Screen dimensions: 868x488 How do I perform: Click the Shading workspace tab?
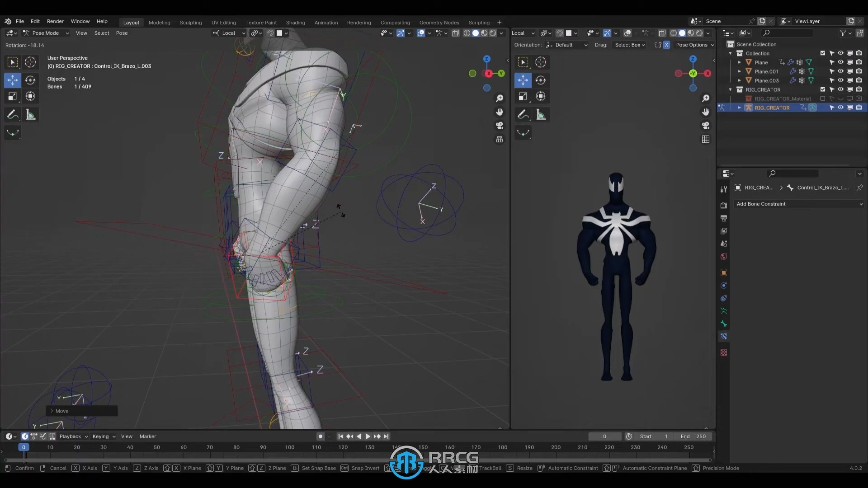(296, 22)
